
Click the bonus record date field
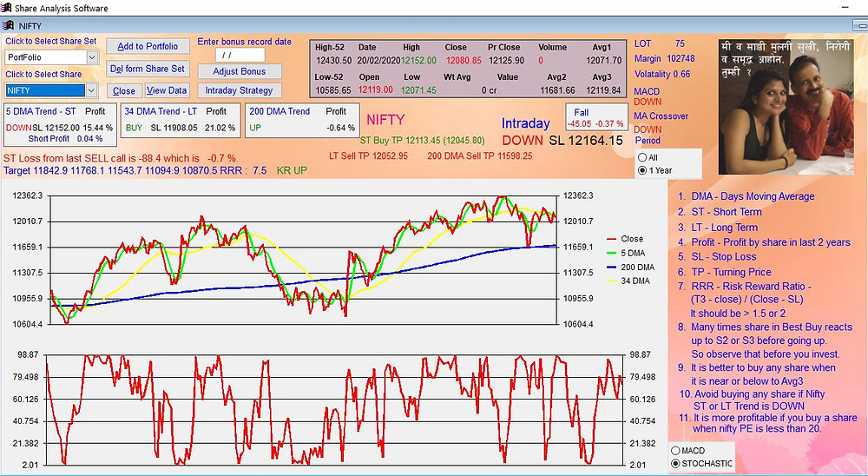(240, 55)
